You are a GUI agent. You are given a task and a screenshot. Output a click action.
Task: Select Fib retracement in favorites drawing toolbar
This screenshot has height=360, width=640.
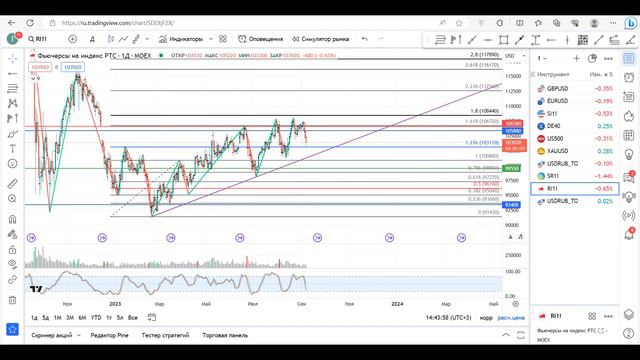tap(440, 40)
